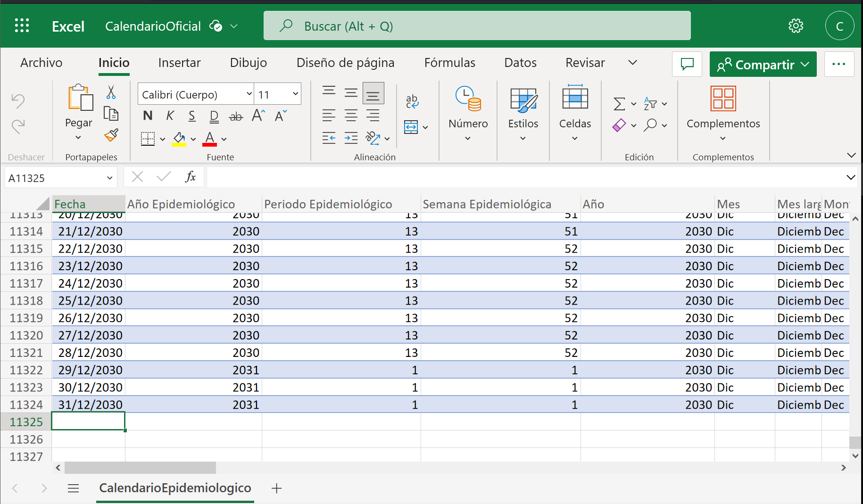Toggle bottom vertical alignment
The height and width of the screenshot is (504, 863).
click(x=373, y=93)
